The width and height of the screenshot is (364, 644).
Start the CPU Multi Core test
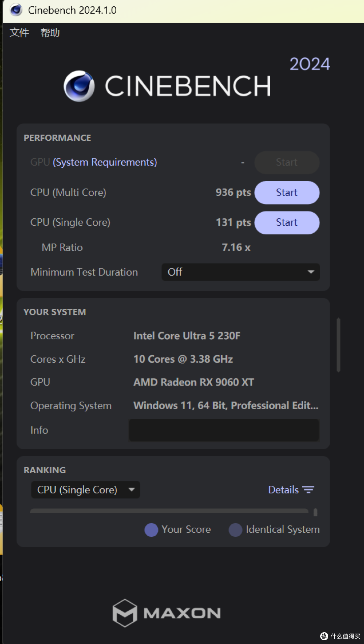(x=287, y=193)
